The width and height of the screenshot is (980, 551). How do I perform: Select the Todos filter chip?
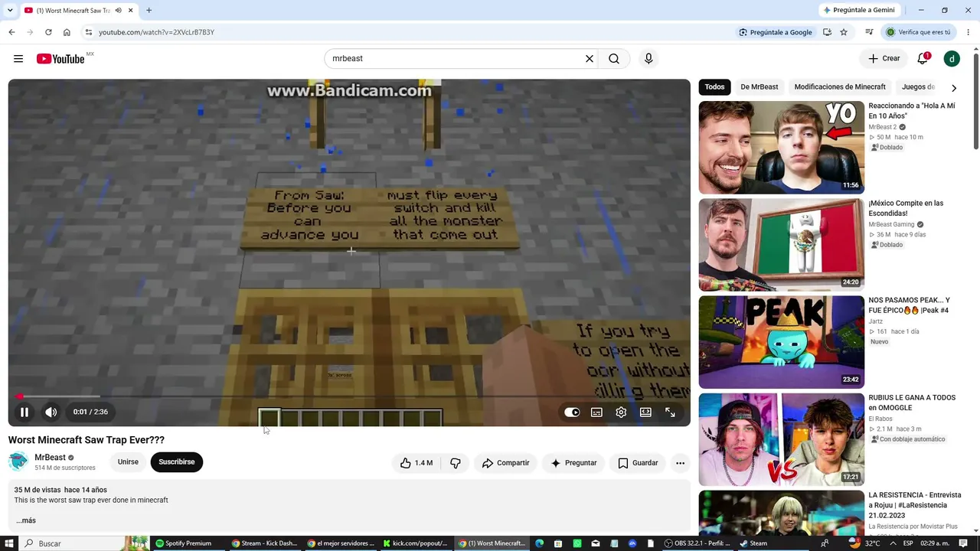pyautogui.click(x=714, y=87)
